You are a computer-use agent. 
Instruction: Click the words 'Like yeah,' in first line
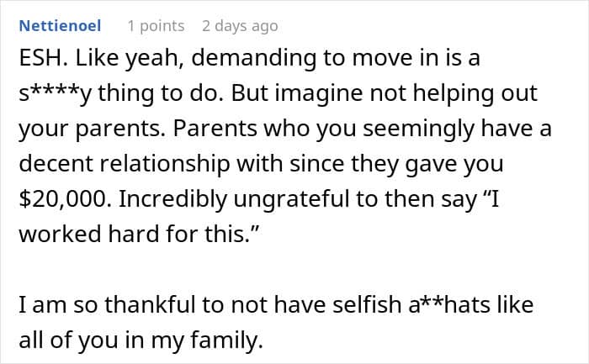coord(130,60)
